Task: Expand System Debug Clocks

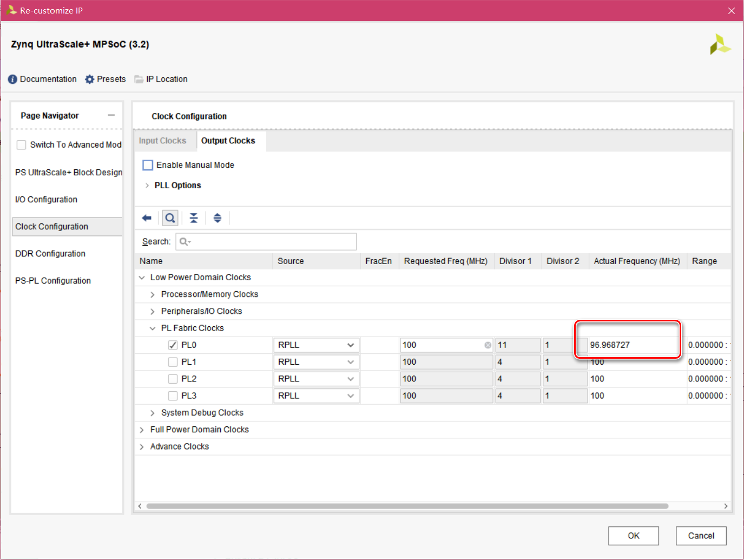Action: point(153,413)
